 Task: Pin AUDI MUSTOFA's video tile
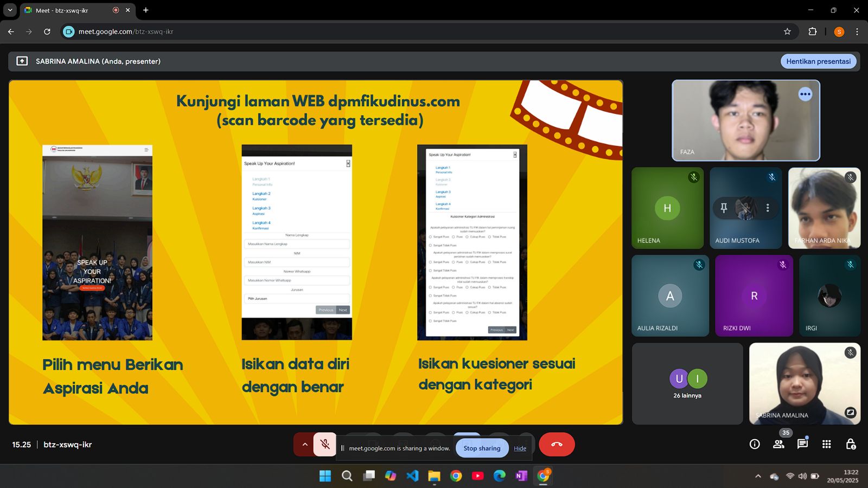point(724,208)
